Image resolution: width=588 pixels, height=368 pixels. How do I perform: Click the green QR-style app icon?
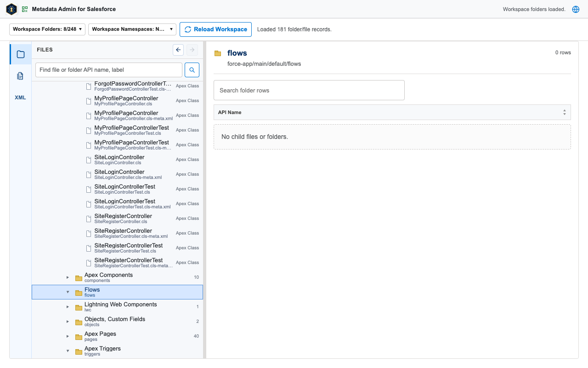pyautogui.click(x=25, y=9)
